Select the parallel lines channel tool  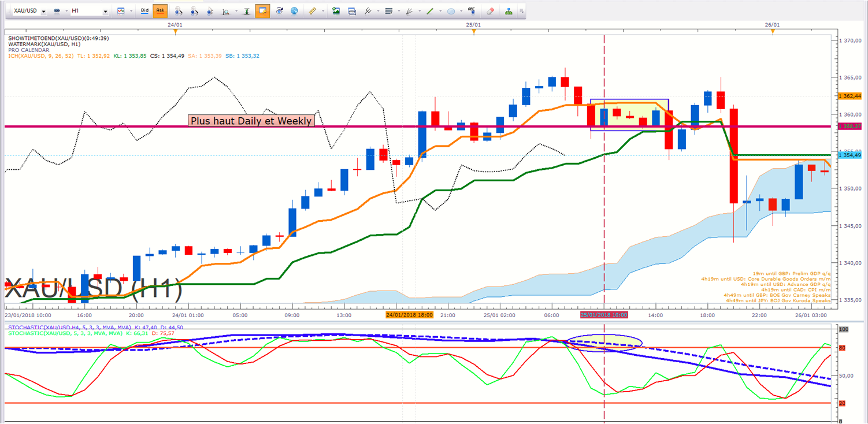(x=368, y=11)
